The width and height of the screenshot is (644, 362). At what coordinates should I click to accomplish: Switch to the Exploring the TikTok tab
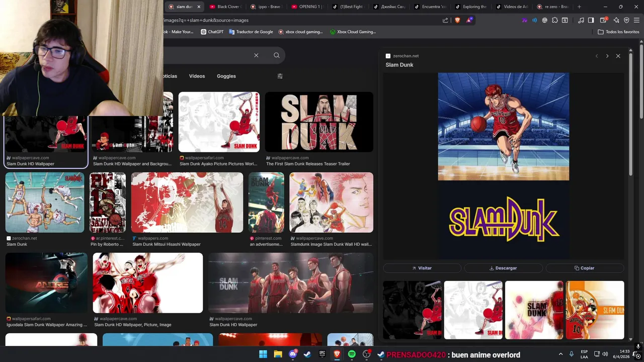coord(471,7)
